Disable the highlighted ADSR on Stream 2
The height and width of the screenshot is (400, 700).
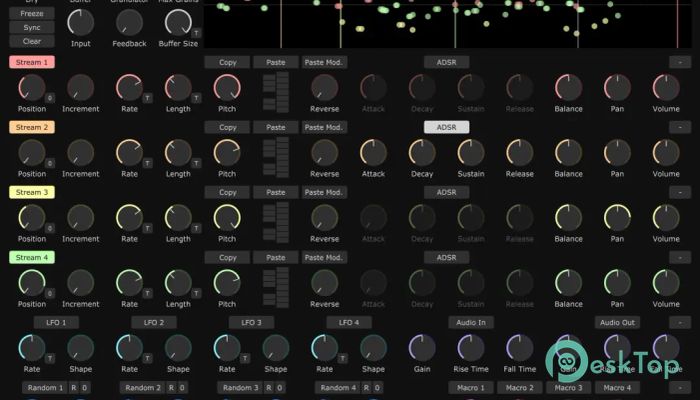(446, 127)
